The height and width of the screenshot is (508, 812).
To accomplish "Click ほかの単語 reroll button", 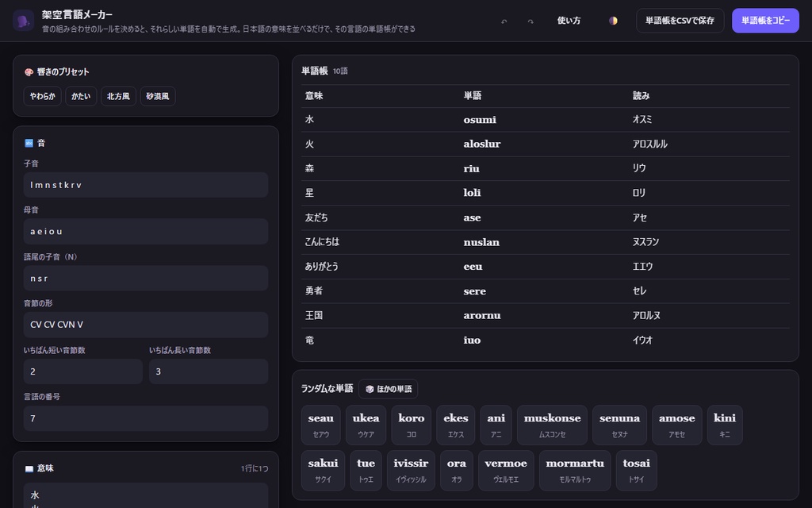I will coord(389,389).
